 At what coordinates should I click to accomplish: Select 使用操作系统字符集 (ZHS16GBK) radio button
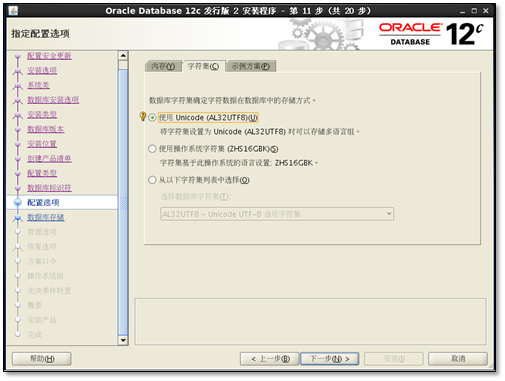[152, 149]
